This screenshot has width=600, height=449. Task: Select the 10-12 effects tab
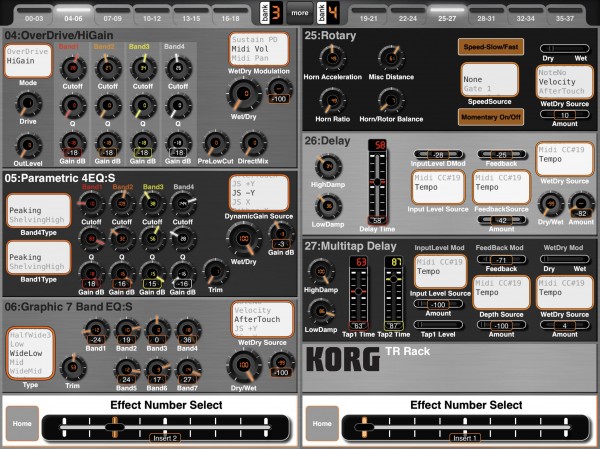[152, 15]
